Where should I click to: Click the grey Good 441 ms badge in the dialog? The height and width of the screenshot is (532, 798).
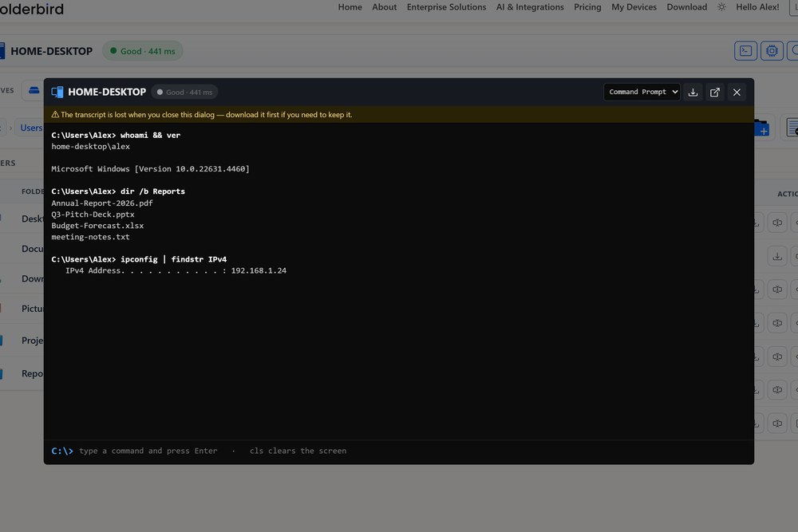click(185, 92)
